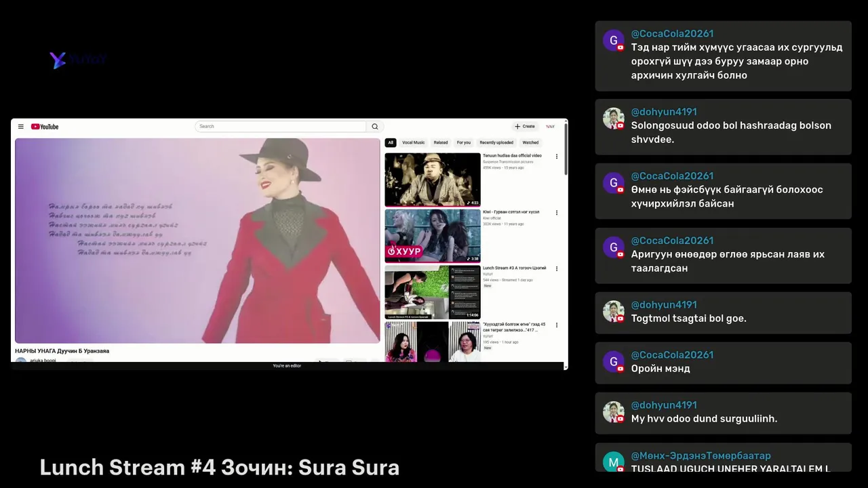868x488 pixels.
Task: Click Suspense Transmission pictures channel name
Action: [x=508, y=162]
